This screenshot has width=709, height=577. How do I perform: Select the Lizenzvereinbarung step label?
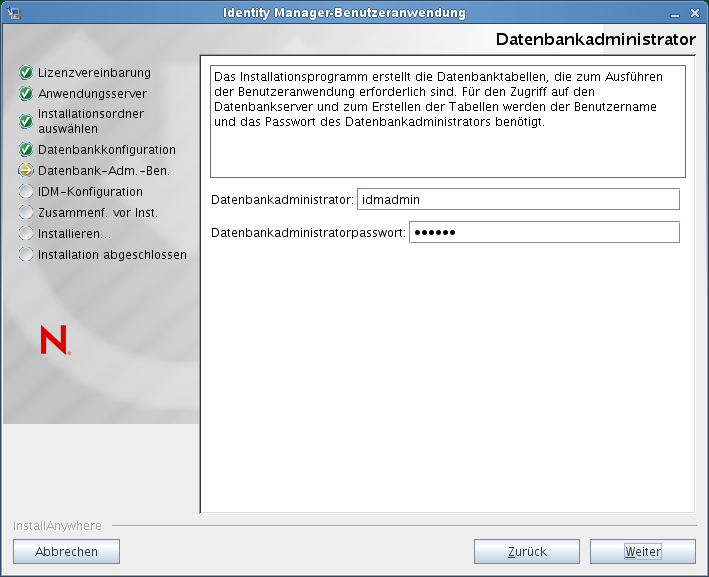pos(94,72)
